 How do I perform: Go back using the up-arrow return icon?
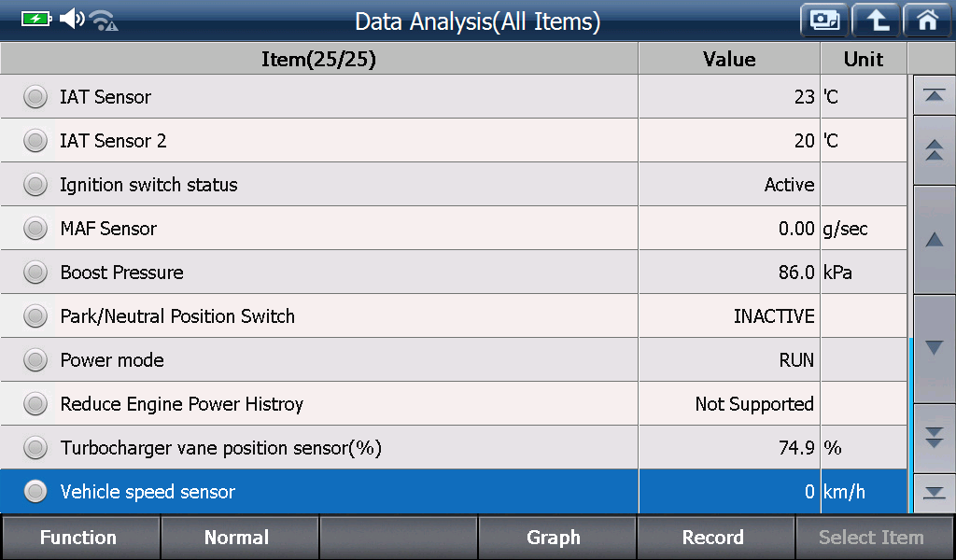pyautogui.click(x=876, y=21)
